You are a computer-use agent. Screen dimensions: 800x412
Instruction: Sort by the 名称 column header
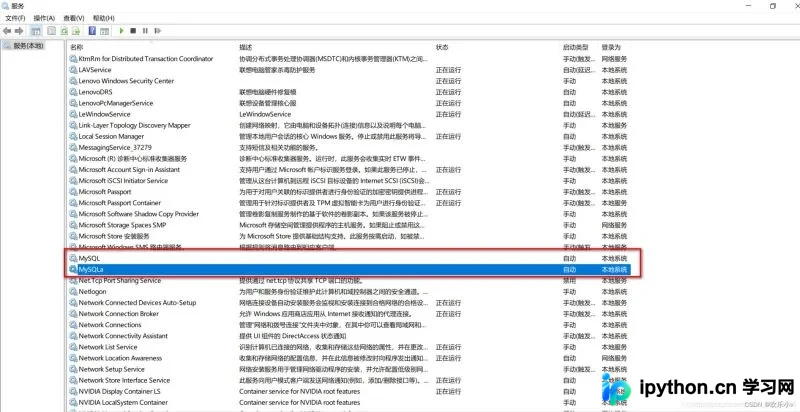(76, 47)
